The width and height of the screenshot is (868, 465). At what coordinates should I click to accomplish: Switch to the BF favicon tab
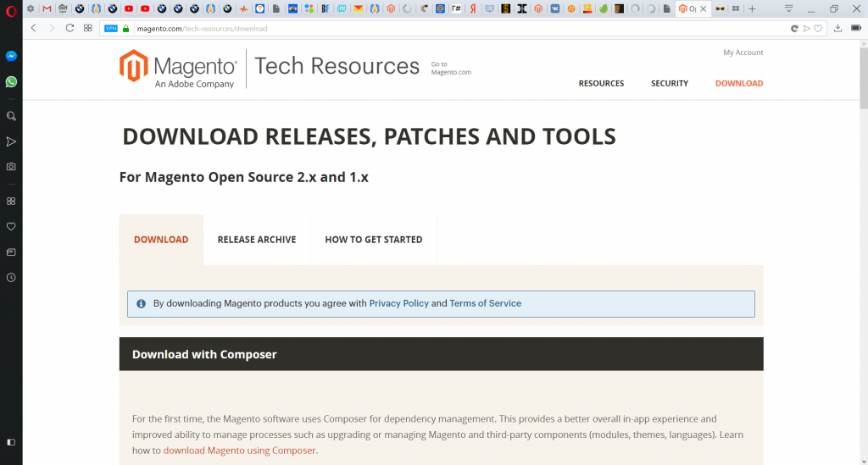tap(325, 8)
